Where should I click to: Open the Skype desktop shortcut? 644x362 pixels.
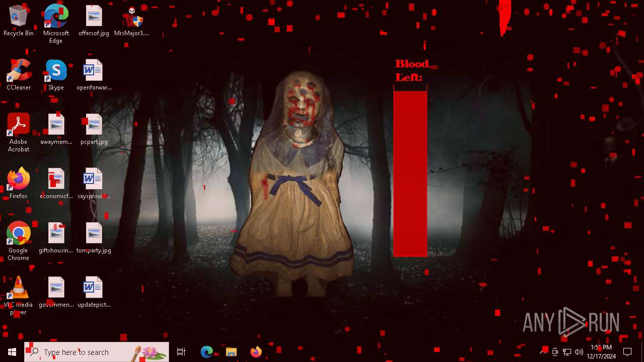point(56,75)
